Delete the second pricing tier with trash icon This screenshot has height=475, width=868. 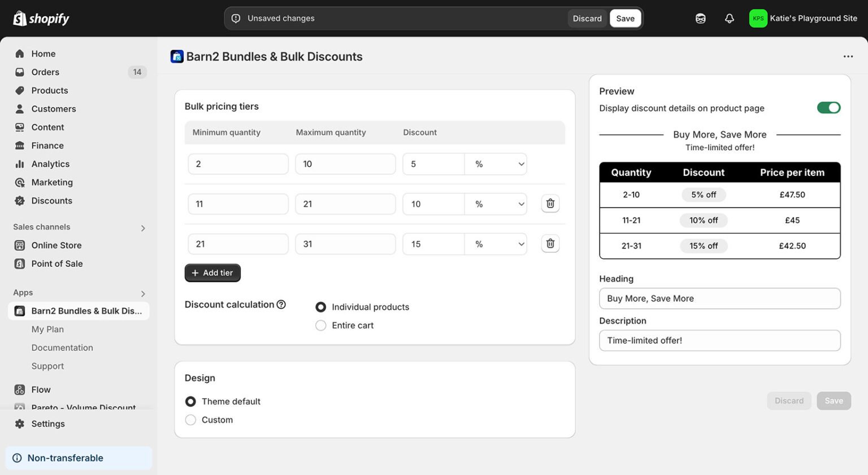(550, 203)
